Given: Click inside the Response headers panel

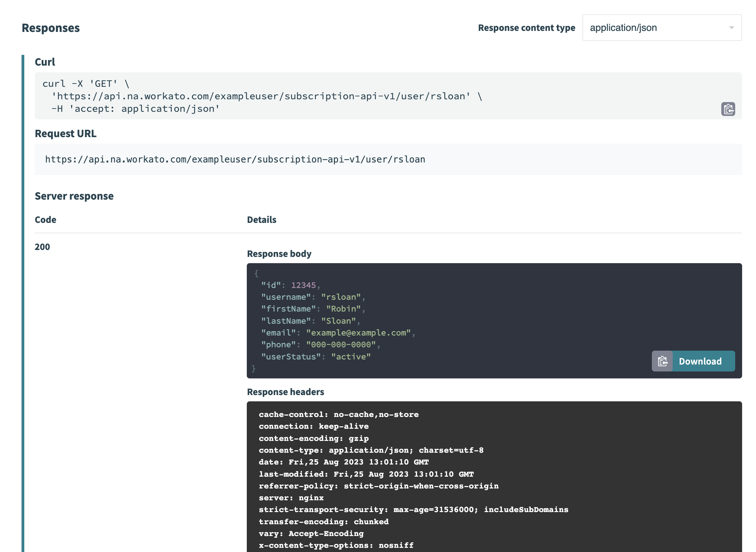Looking at the screenshot, I should click(x=417, y=469).
